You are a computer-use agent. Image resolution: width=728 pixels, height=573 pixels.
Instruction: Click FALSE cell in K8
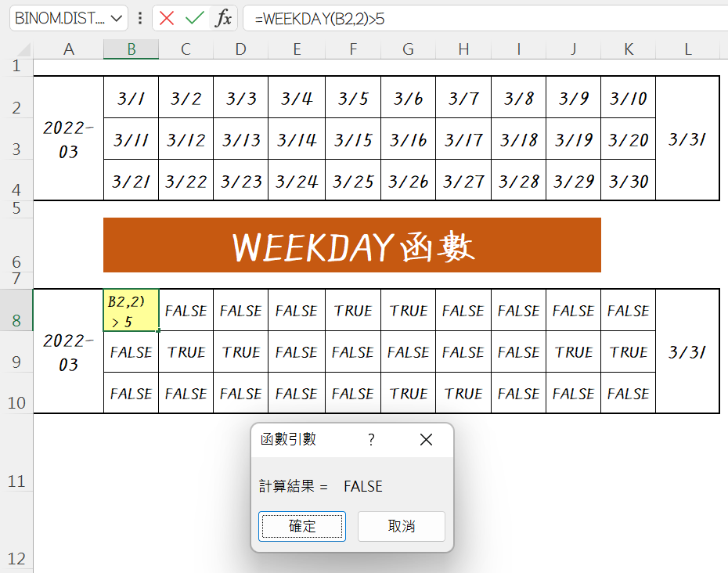628,310
